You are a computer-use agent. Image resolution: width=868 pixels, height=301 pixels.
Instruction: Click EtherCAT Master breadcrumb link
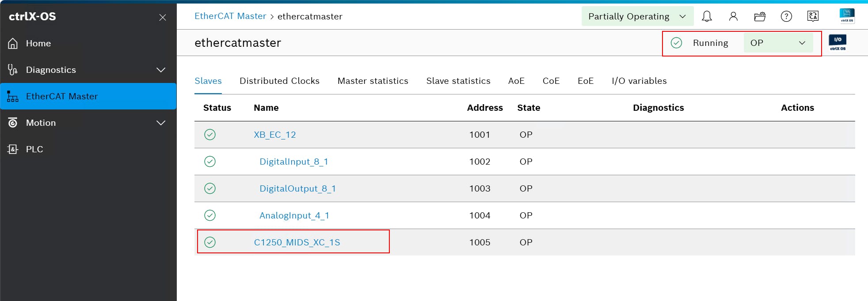pyautogui.click(x=230, y=16)
